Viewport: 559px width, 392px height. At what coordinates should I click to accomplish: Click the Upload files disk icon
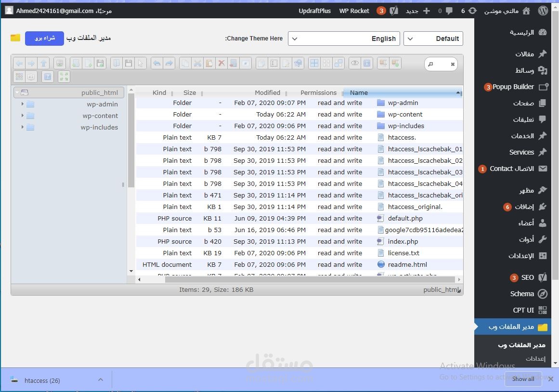coord(100,64)
